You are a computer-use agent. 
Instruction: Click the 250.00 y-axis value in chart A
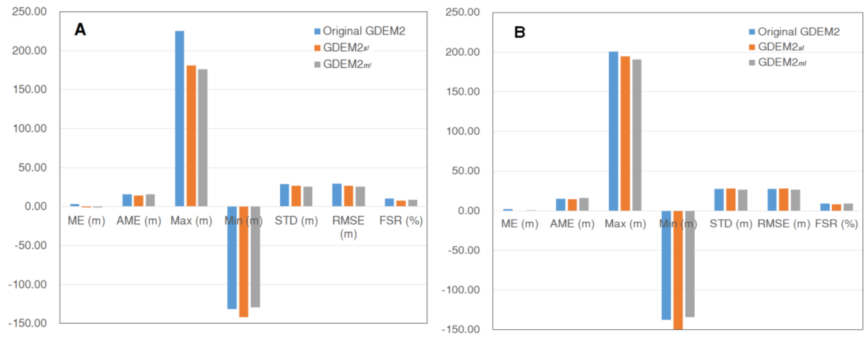pyautogui.click(x=29, y=12)
